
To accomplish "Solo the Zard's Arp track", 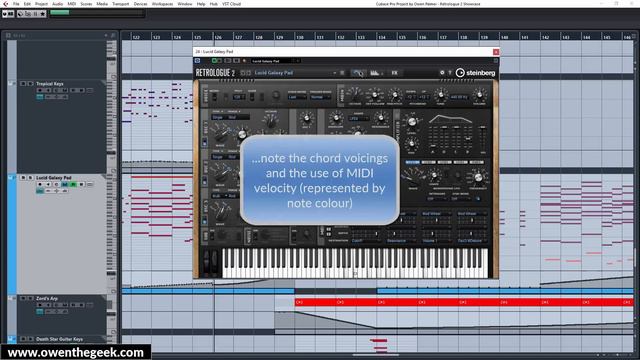I will (x=30, y=298).
